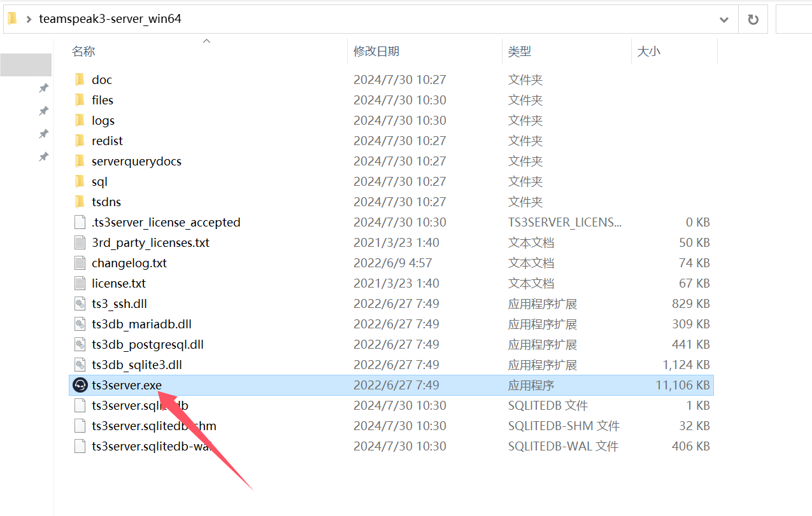
Task: Select the file name logs
Action: [x=103, y=120]
